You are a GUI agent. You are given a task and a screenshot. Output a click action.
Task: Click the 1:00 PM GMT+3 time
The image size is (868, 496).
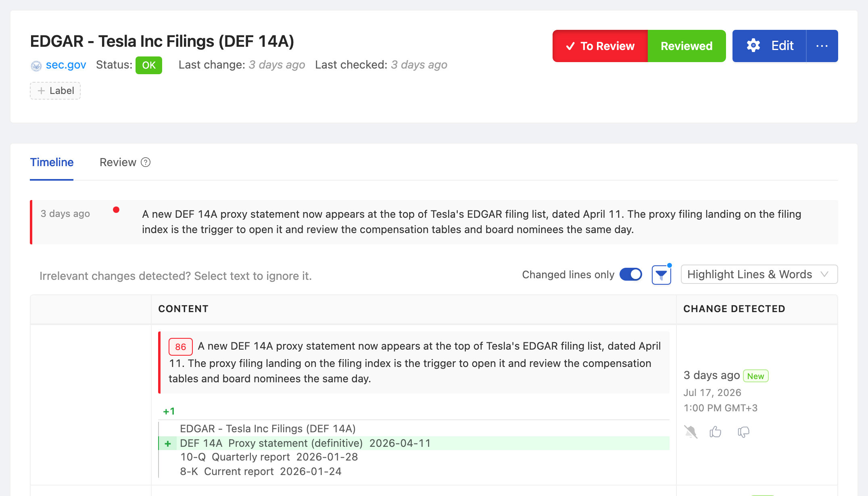(720, 408)
